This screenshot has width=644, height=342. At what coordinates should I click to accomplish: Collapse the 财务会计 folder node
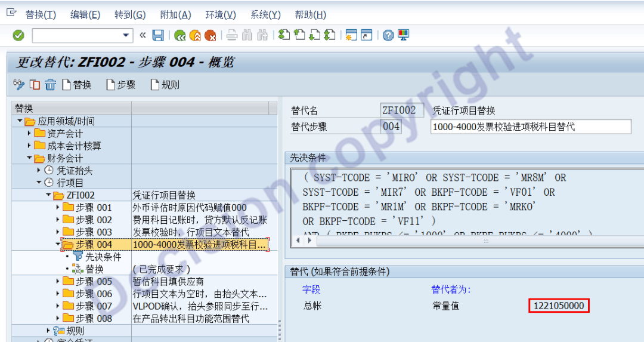click(29, 158)
